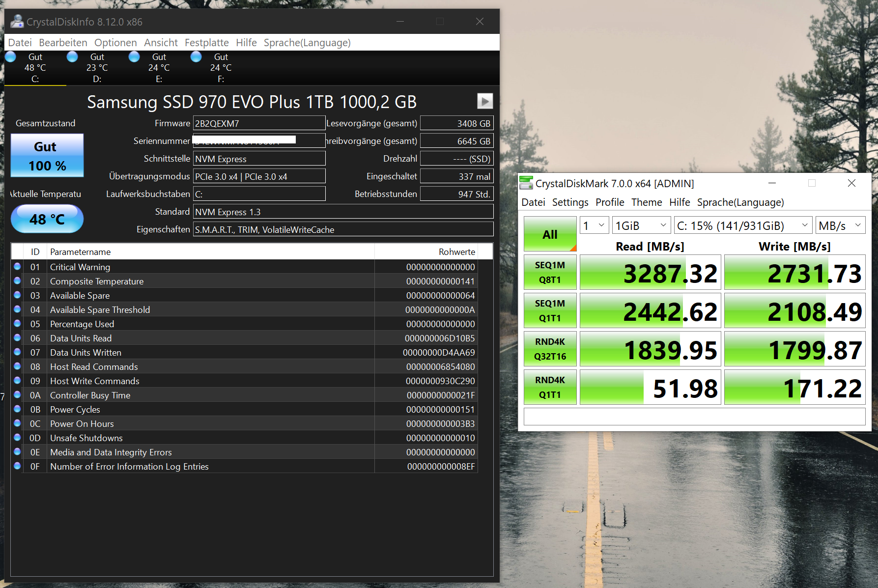The image size is (878, 588).
Task: Start the SEQ1M Q1T1 benchmark
Action: (550, 310)
